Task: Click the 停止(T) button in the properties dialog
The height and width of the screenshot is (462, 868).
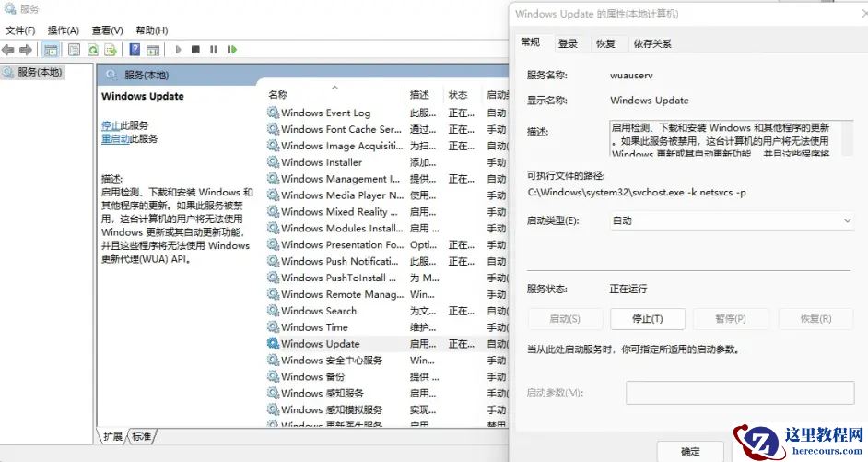Action: click(x=648, y=319)
